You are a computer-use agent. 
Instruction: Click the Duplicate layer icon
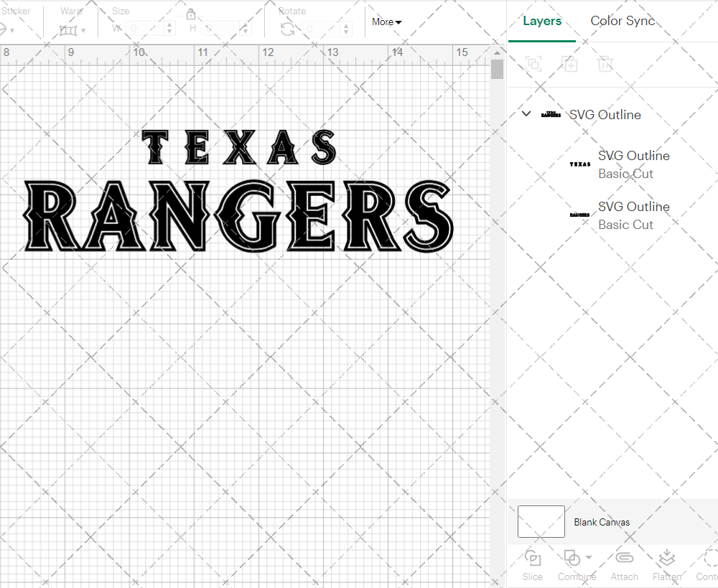point(569,64)
